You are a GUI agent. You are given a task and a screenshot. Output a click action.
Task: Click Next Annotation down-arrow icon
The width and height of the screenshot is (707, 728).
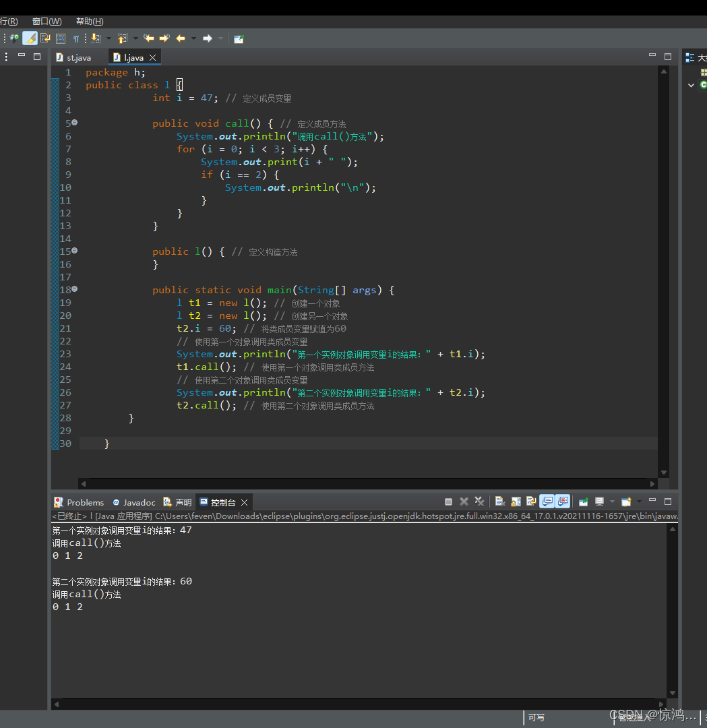coord(96,38)
